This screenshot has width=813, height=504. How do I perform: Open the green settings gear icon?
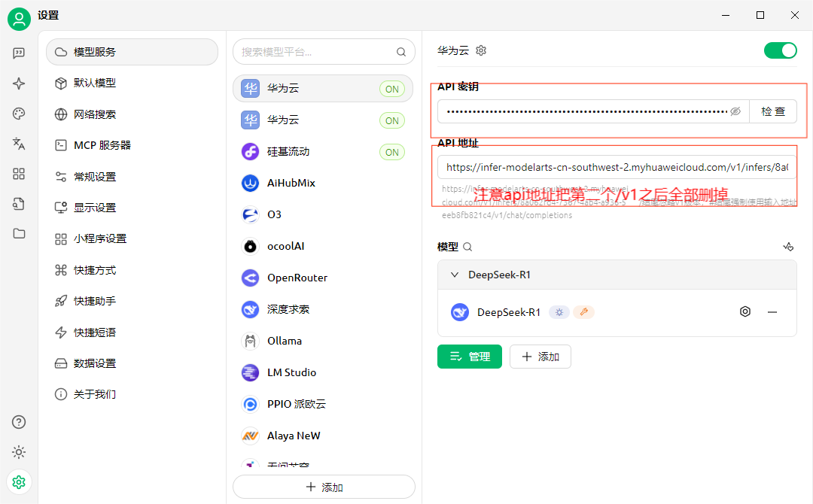19,482
